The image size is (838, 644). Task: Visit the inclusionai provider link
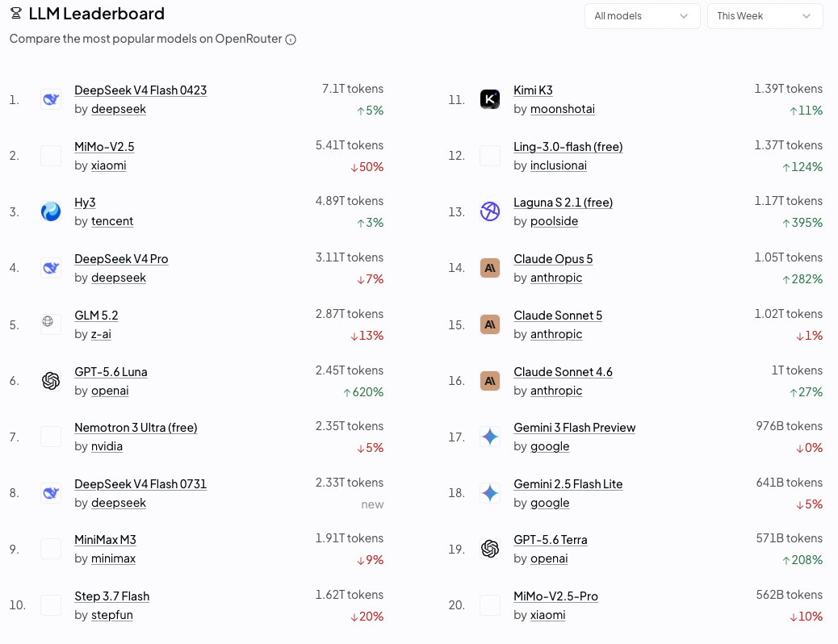pos(559,165)
